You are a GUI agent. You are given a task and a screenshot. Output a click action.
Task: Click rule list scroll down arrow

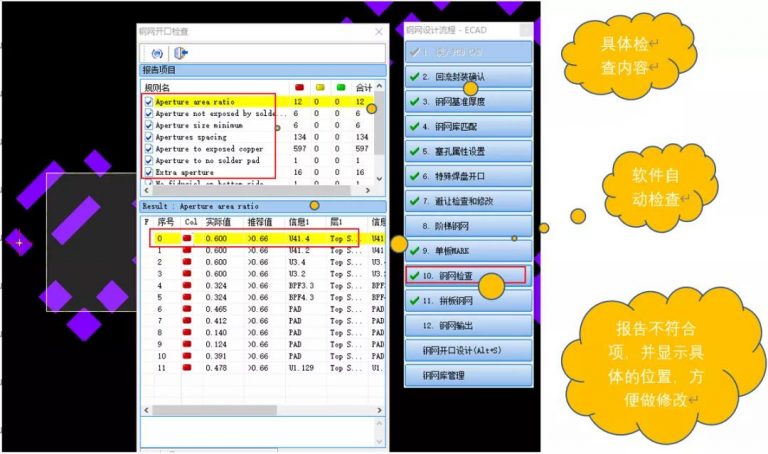(380, 179)
